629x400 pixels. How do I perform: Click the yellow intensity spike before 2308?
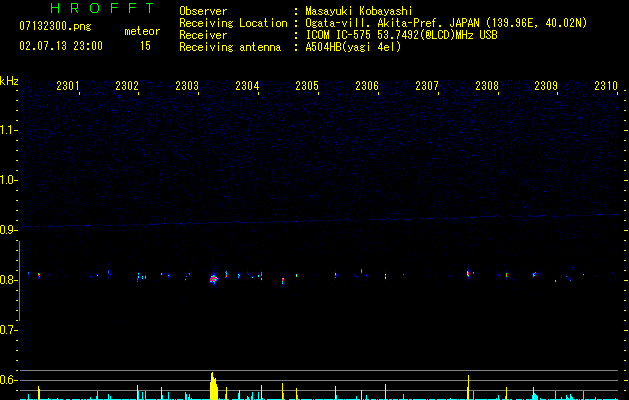[x=469, y=387]
